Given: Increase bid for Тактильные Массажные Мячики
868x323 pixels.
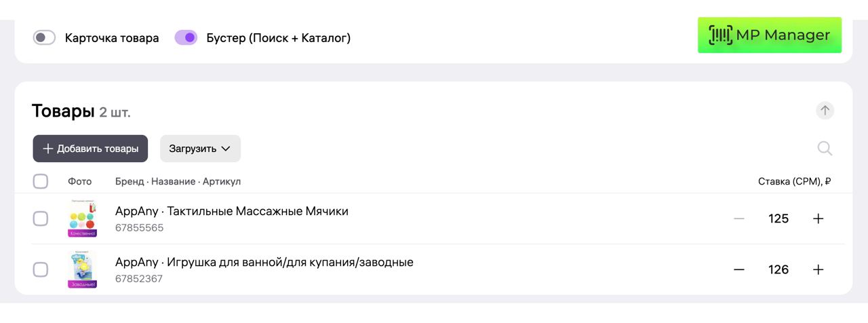Looking at the screenshot, I should (818, 218).
